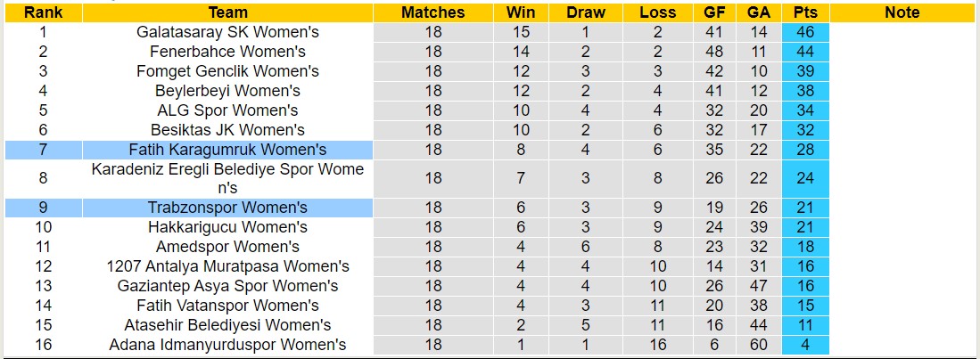Click highlighted Fatih Karagumruk Women's team
The height and width of the screenshot is (359, 980).
pos(227,150)
